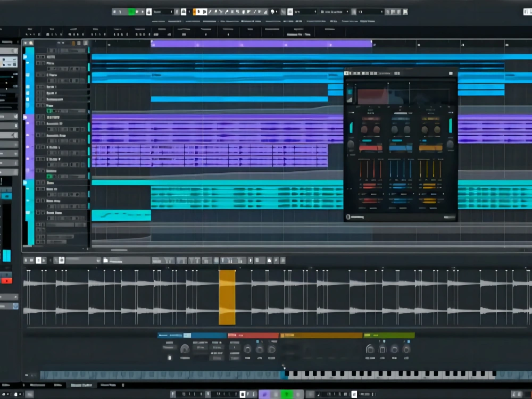Click the white auto-scroll icon in top toolbar
Screen dimensions: 532x399
coord(184,12)
